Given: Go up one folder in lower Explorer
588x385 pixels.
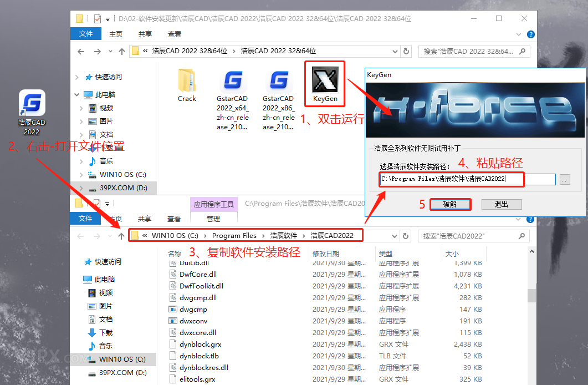Looking at the screenshot, I should coord(121,236).
